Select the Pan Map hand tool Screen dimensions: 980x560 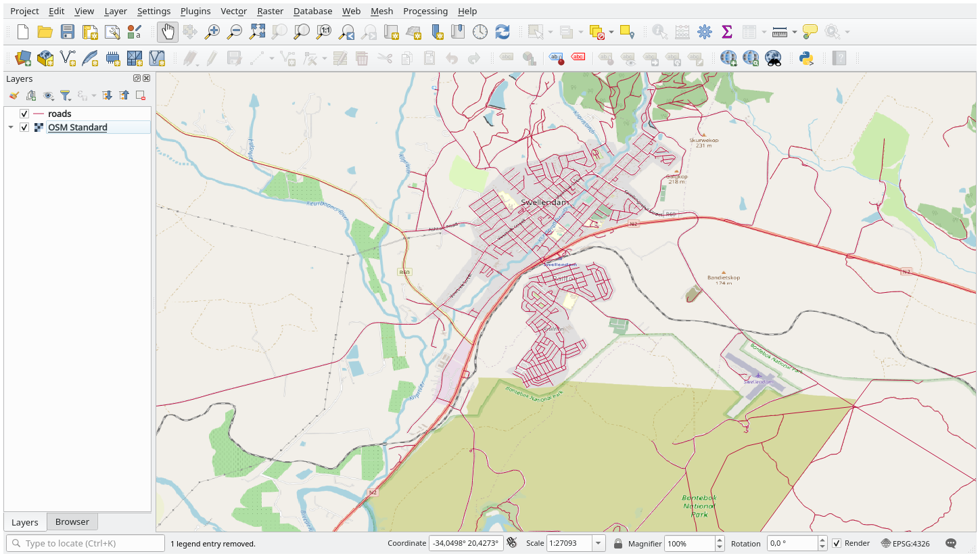168,32
